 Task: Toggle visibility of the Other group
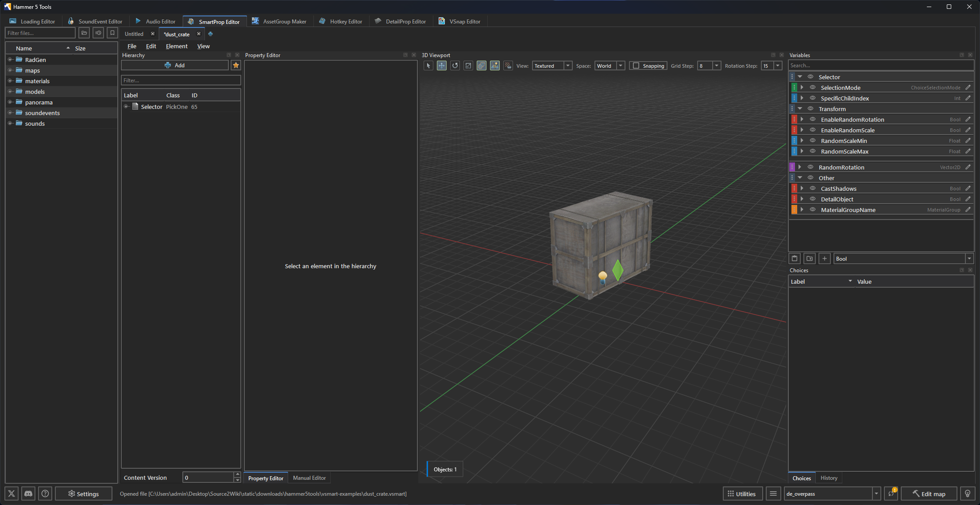click(810, 178)
